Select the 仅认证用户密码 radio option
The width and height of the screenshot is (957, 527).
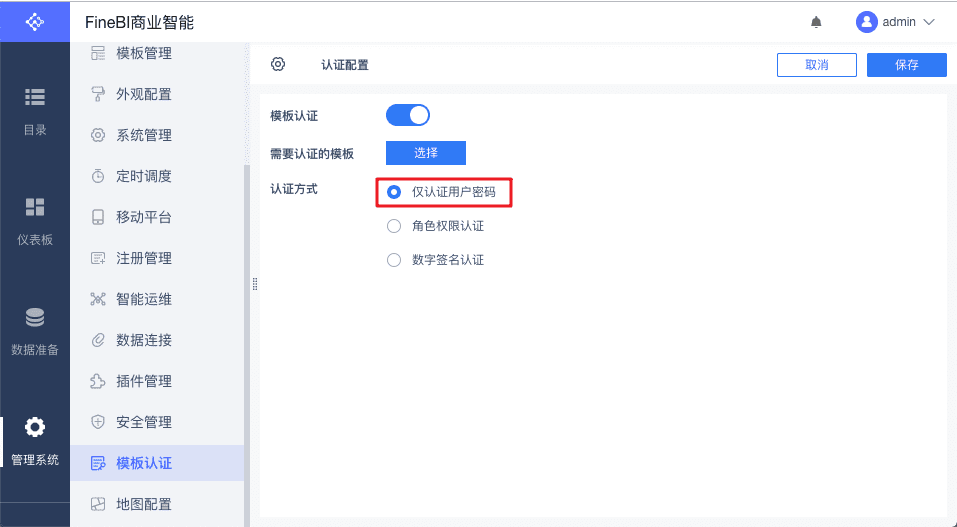(x=394, y=192)
